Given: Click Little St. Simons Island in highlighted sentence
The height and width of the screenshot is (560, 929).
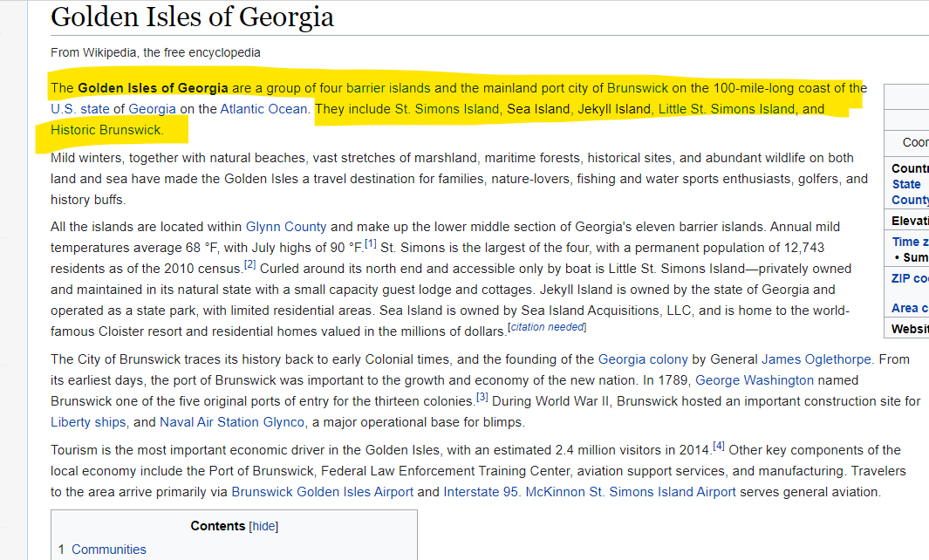Looking at the screenshot, I should [x=727, y=109].
